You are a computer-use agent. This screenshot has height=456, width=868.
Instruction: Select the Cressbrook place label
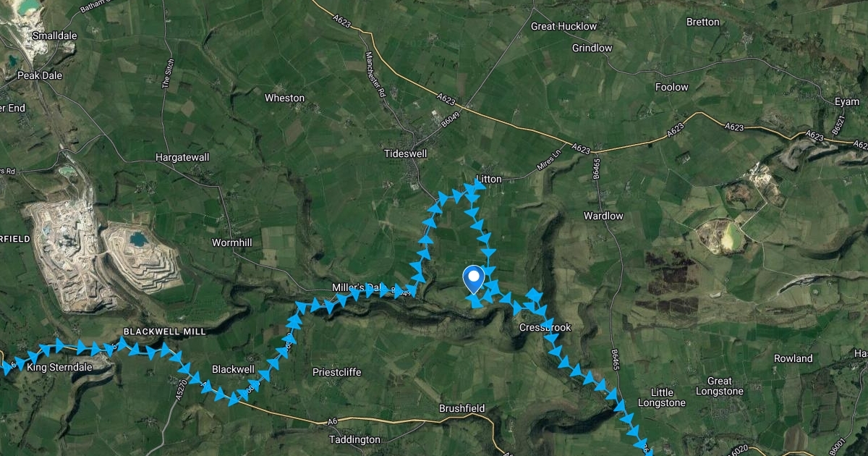click(545, 328)
